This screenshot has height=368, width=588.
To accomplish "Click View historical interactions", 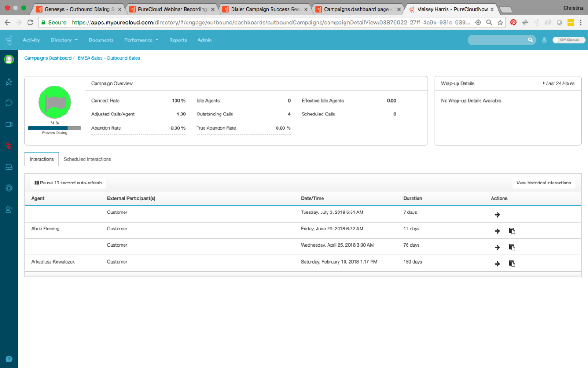I will [544, 182].
